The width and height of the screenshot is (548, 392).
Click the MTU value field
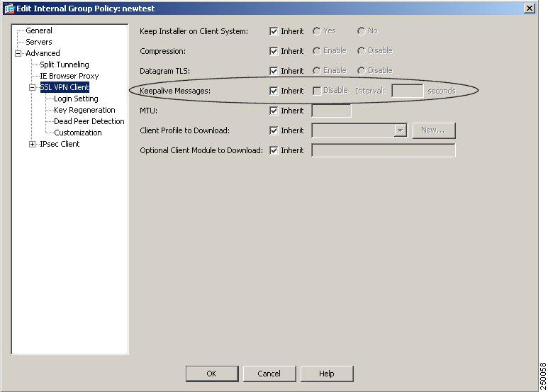tap(331, 111)
